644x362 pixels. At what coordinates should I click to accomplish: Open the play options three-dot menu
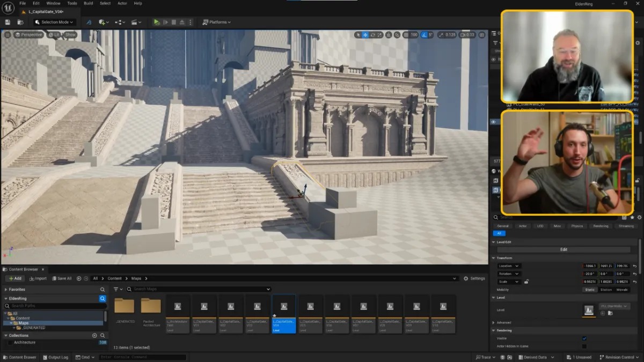191,22
